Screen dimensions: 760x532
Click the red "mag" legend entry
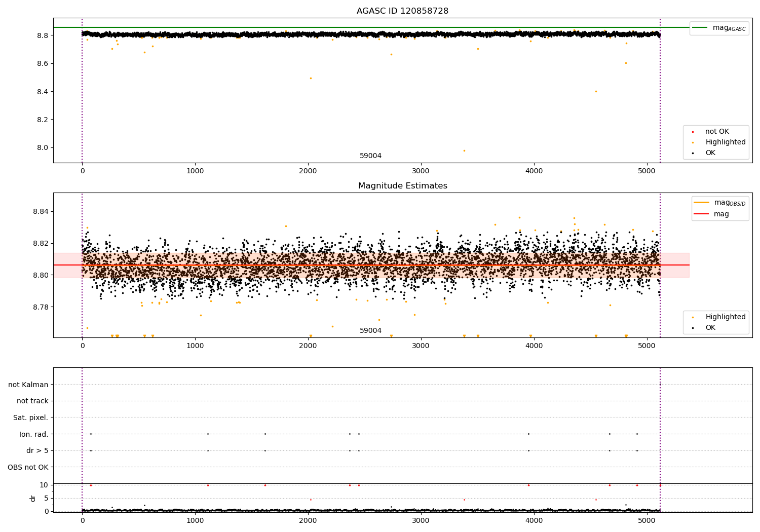(721, 214)
